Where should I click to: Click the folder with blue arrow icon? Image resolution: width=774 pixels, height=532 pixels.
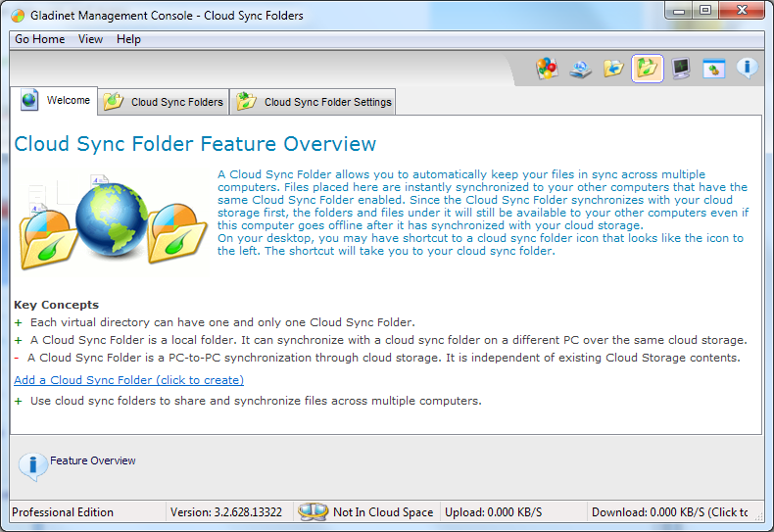click(613, 69)
